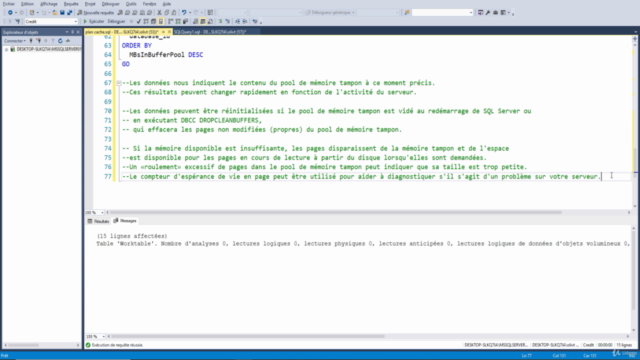This screenshot has width=640, height=360.
Task: Click '15 lignes' in status bar
Action: pyautogui.click(x=624, y=345)
